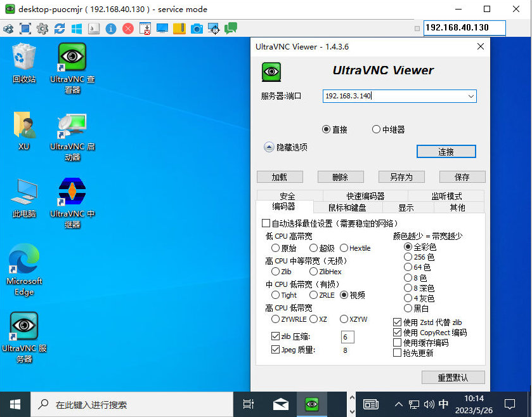The image size is (532, 417).
Task: Click the monitor with crosshair icon
Action: 214,29
